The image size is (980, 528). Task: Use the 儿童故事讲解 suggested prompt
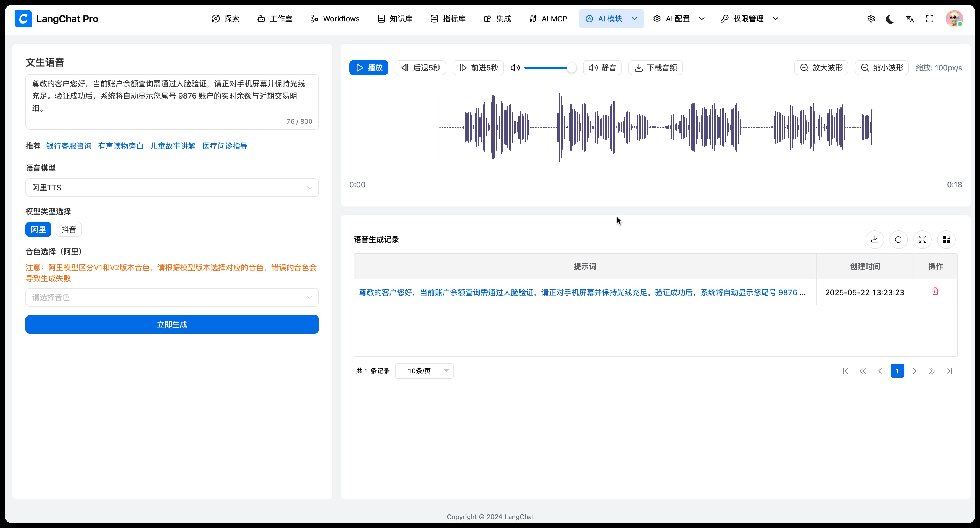173,146
